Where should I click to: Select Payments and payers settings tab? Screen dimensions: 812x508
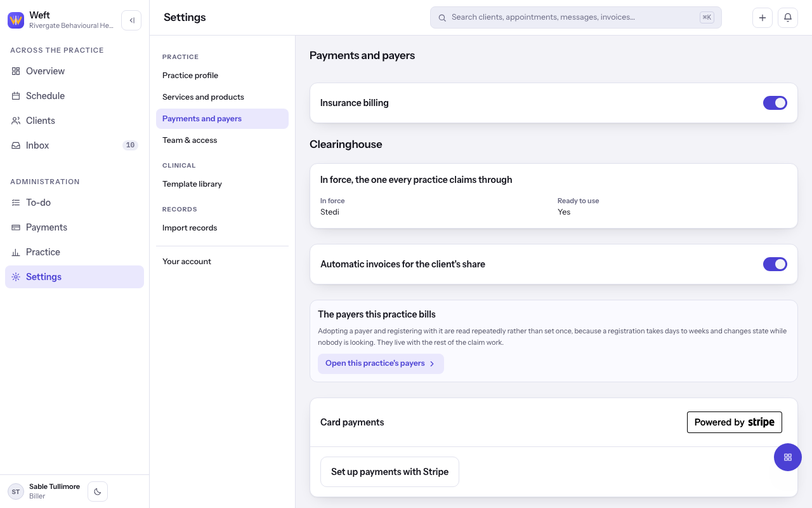[x=222, y=119]
